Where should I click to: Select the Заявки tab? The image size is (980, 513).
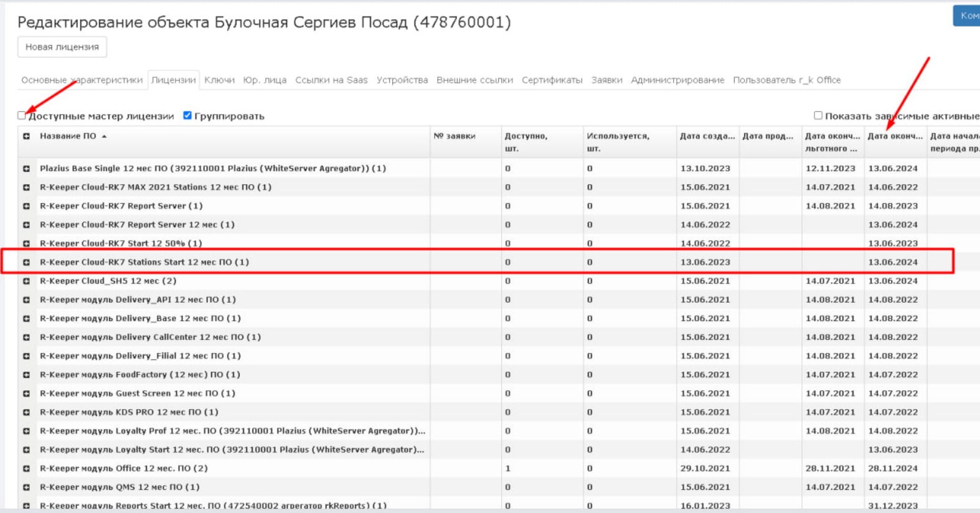click(x=607, y=80)
